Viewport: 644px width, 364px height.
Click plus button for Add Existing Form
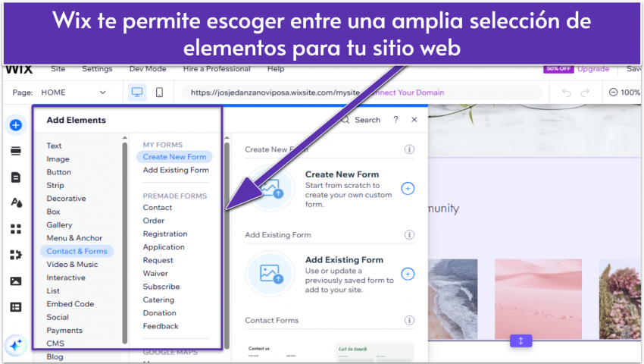point(408,274)
